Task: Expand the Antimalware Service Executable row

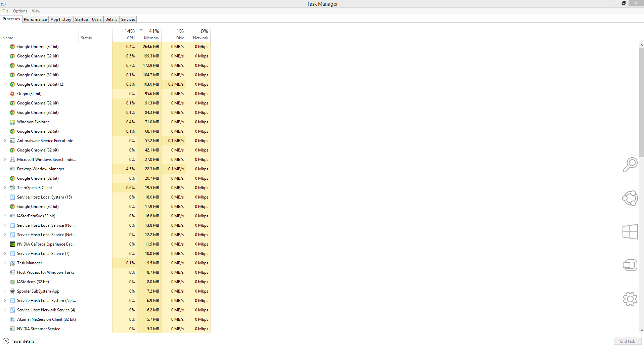Action: (5, 141)
